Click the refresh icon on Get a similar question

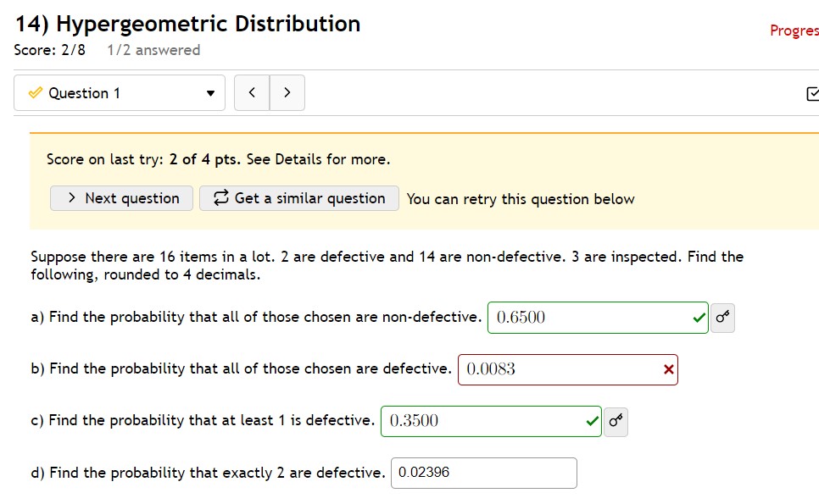(220, 198)
